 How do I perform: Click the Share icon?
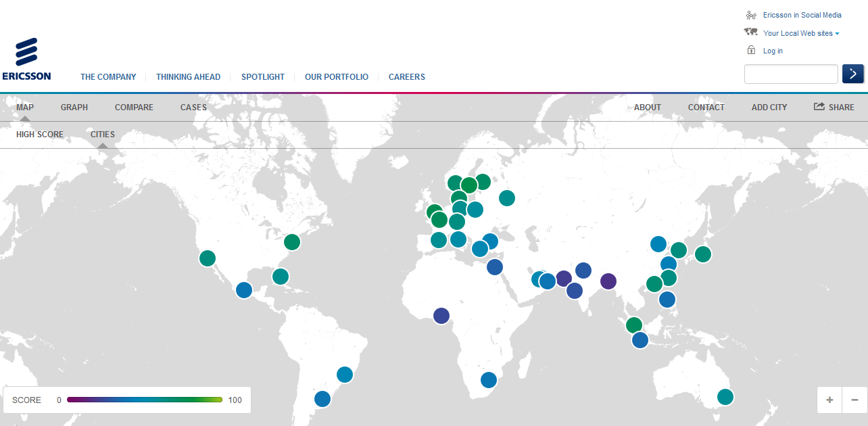[x=819, y=107]
